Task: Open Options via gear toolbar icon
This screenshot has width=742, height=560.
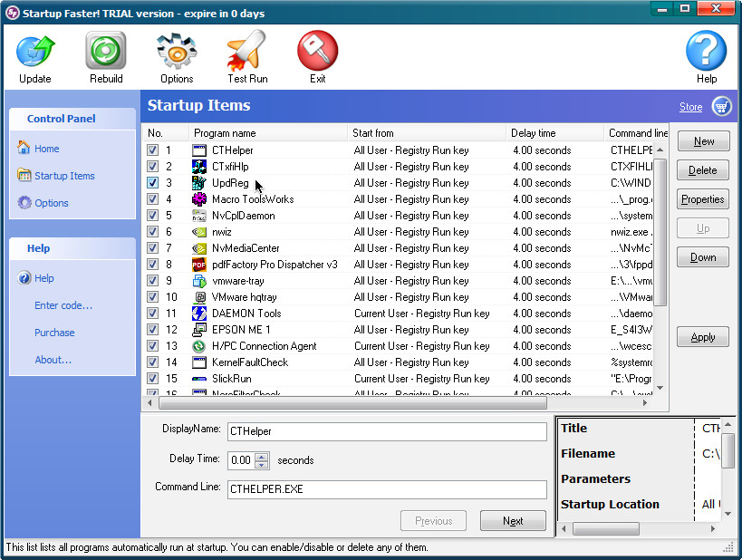Action: pos(177,51)
